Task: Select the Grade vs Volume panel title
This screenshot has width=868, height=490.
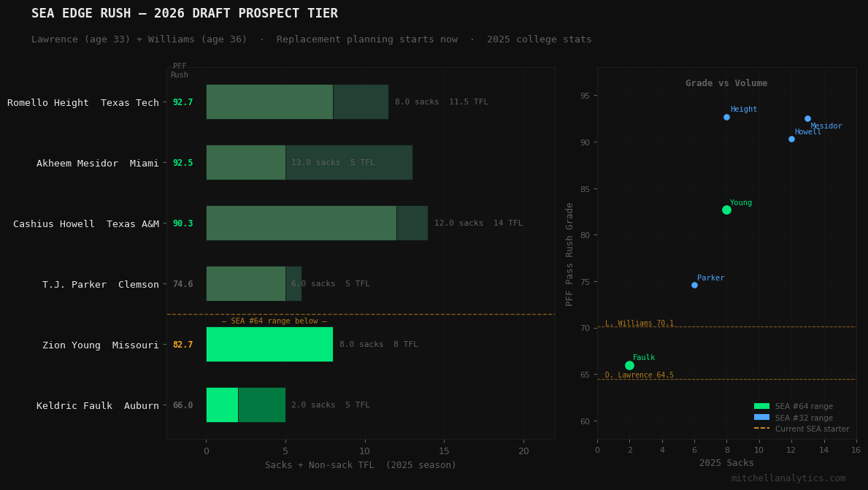Action: point(726,83)
